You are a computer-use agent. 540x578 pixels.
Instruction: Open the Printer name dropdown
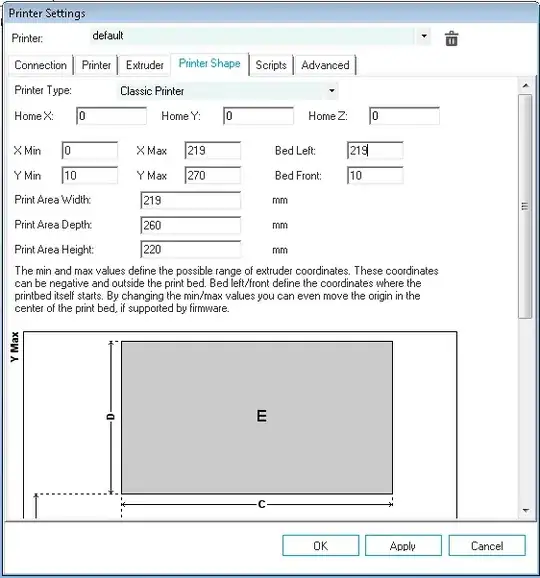424,36
